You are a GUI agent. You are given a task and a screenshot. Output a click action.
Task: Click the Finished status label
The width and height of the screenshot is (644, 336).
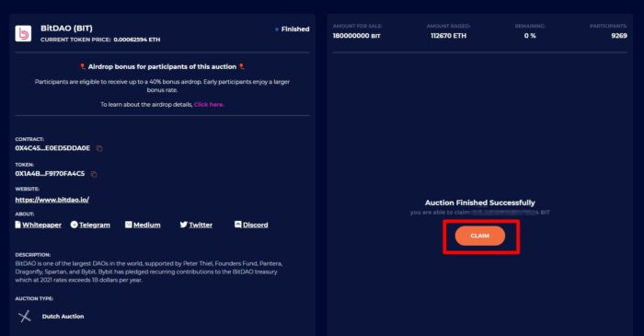click(x=295, y=29)
